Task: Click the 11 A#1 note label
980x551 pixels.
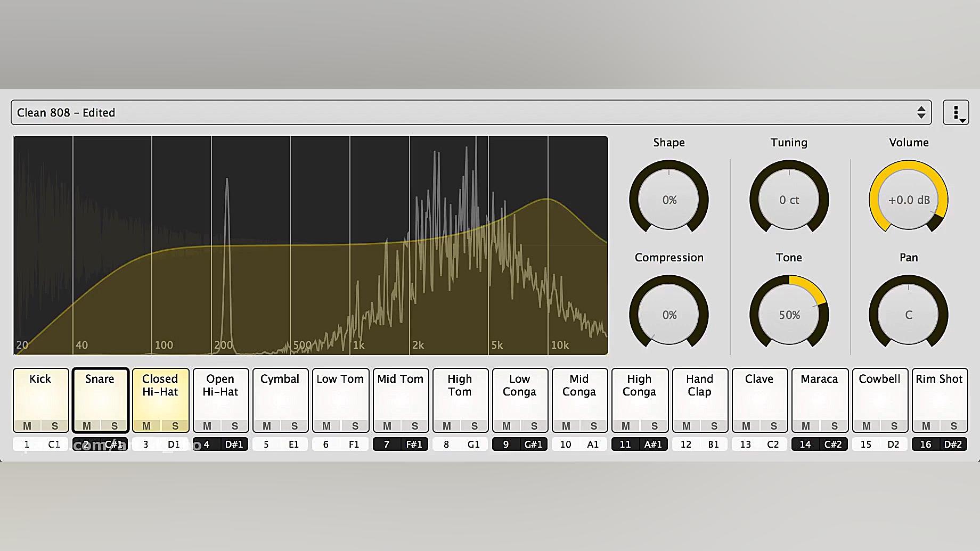Action: click(x=640, y=444)
